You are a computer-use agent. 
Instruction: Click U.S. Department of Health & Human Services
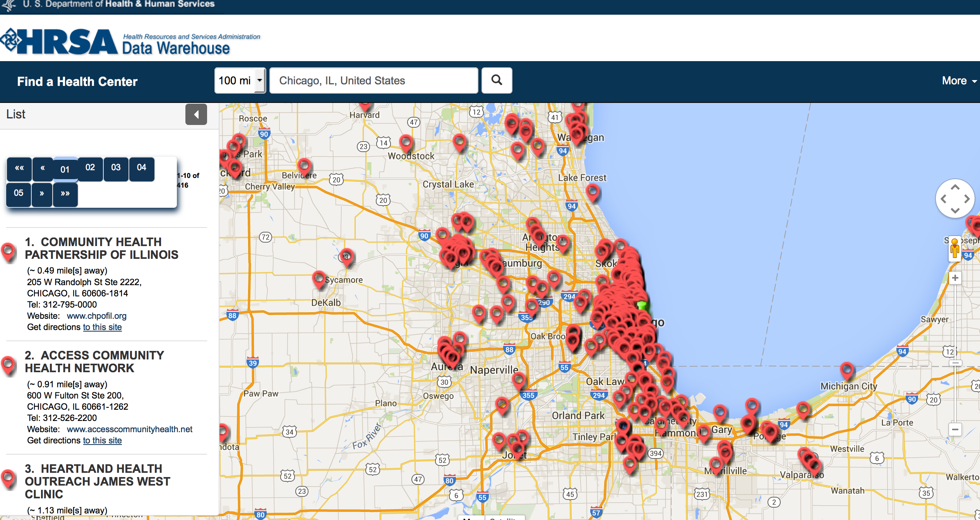point(119,4)
